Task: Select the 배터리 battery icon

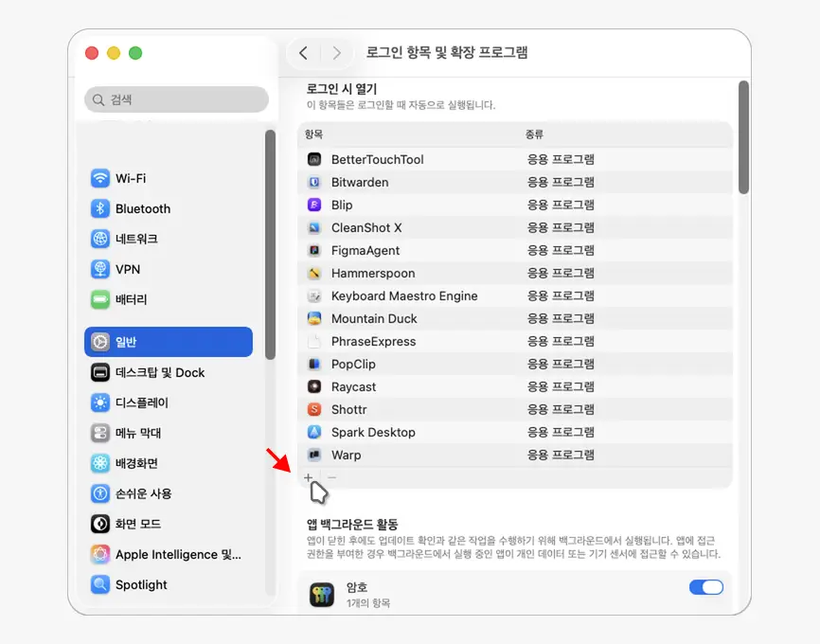Action: 99,299
